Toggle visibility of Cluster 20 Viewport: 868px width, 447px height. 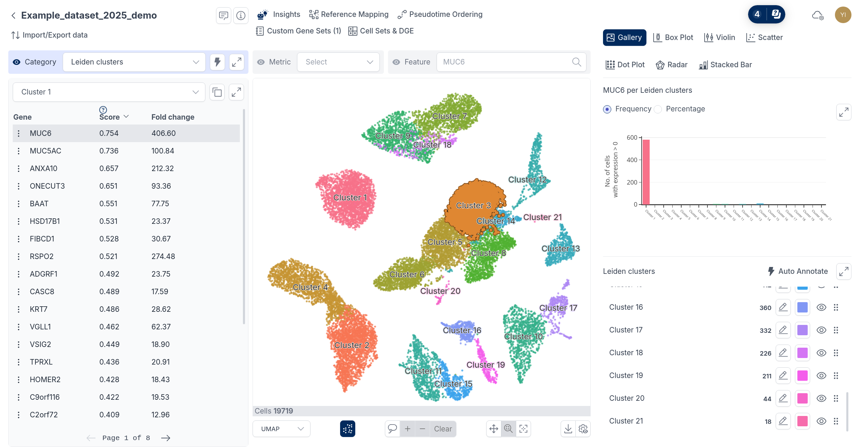(x=821, y=398)
